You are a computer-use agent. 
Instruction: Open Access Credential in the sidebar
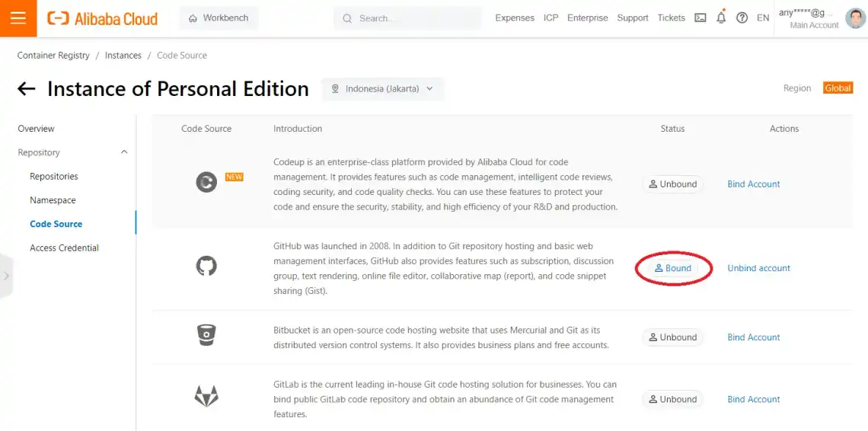pyautogui.click(x=64, y=247)
